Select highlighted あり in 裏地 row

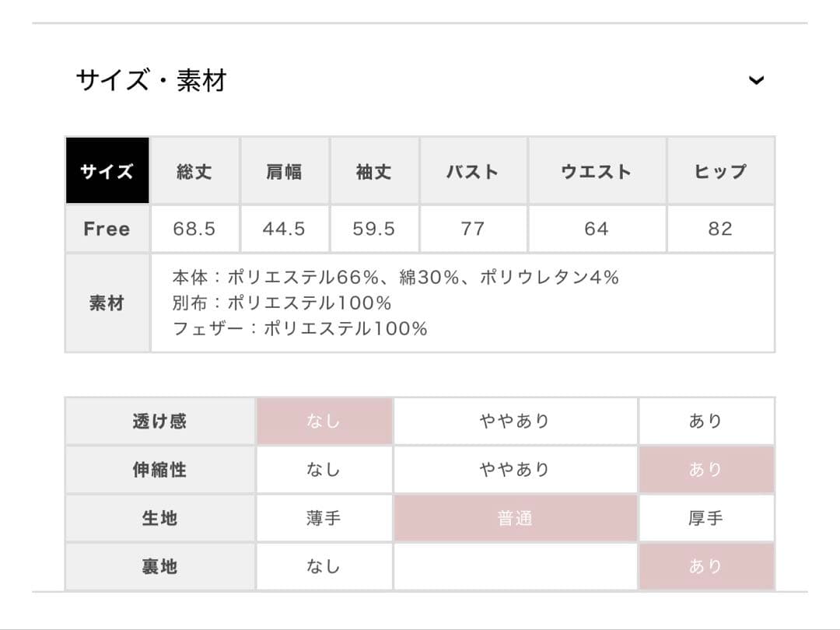[705, 566]
